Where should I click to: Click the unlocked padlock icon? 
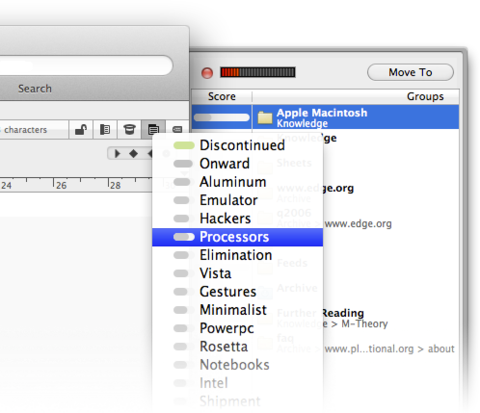click(x=81, y=129)
